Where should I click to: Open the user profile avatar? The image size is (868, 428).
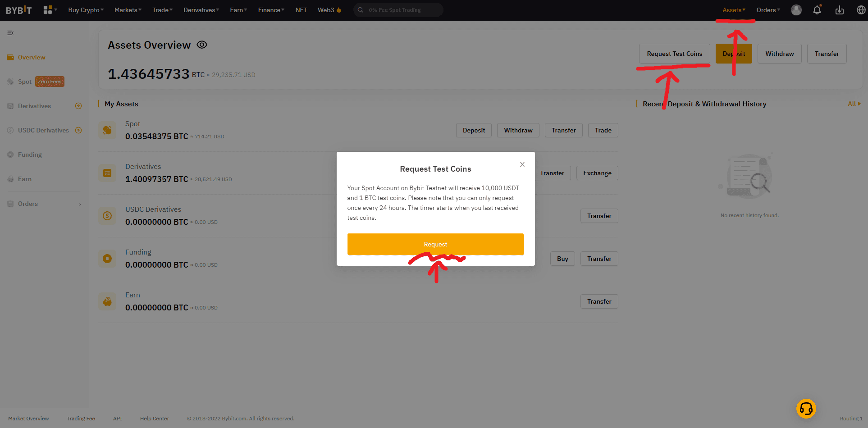tap(796, 10)
